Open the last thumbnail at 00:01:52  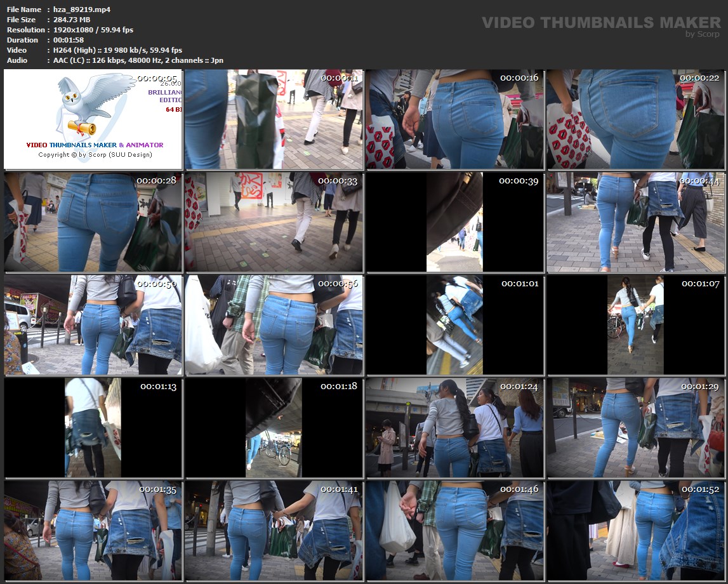tap(635, 531)
